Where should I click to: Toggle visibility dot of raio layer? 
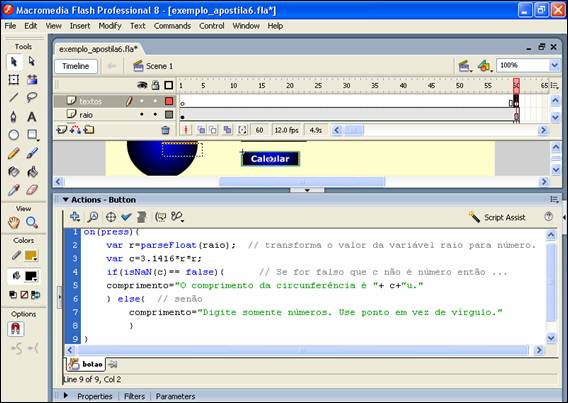[x=142, y=114]
